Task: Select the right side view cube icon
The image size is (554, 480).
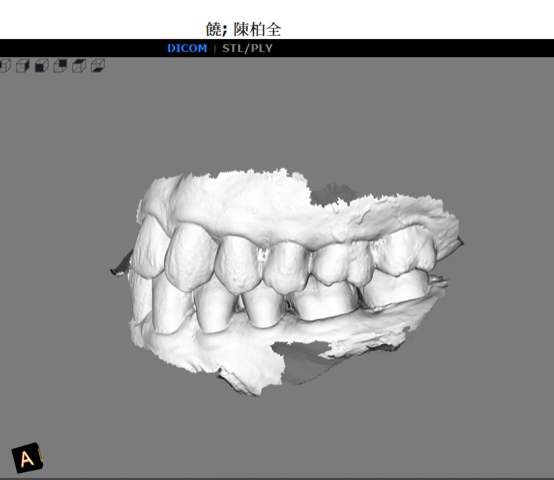Action: (x=23, y=66)
